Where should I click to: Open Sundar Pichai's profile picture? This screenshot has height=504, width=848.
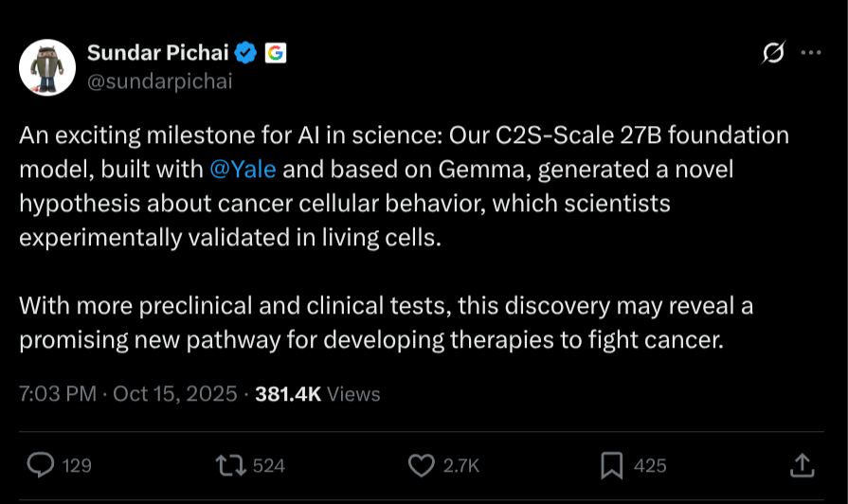[x=46, y=67]
